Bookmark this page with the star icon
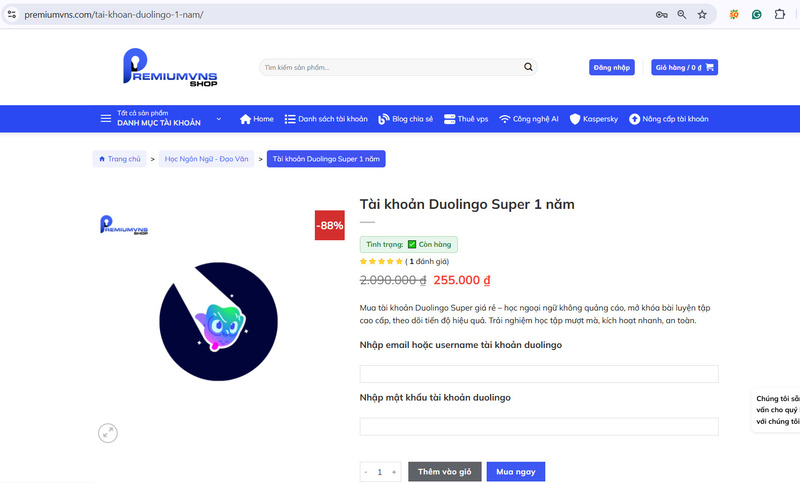Screen dimensions: 800x483 [702, 15]
